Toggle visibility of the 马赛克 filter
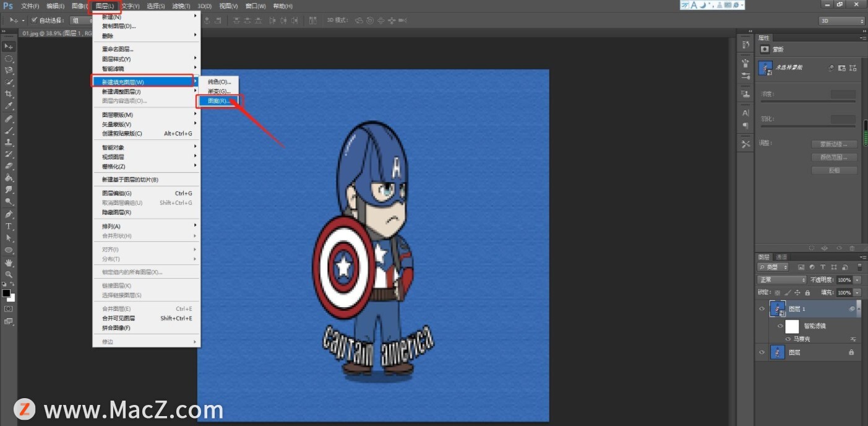 pos(788,339)
